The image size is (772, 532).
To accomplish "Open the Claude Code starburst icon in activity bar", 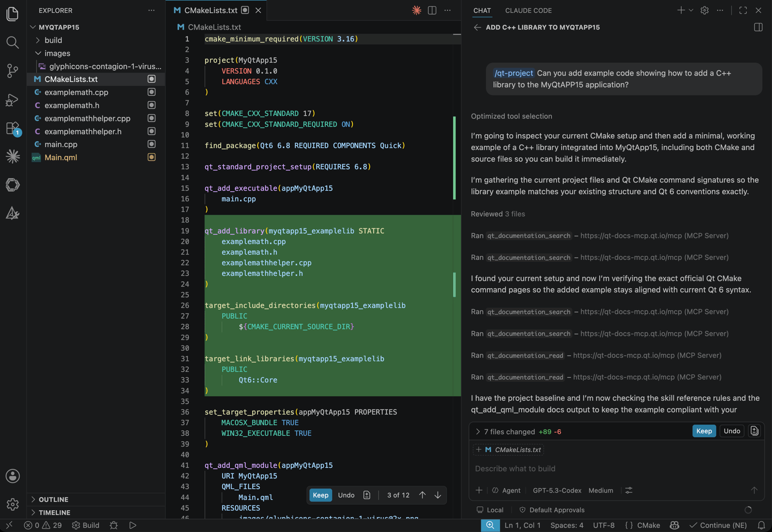I will [x=13, y=156].
